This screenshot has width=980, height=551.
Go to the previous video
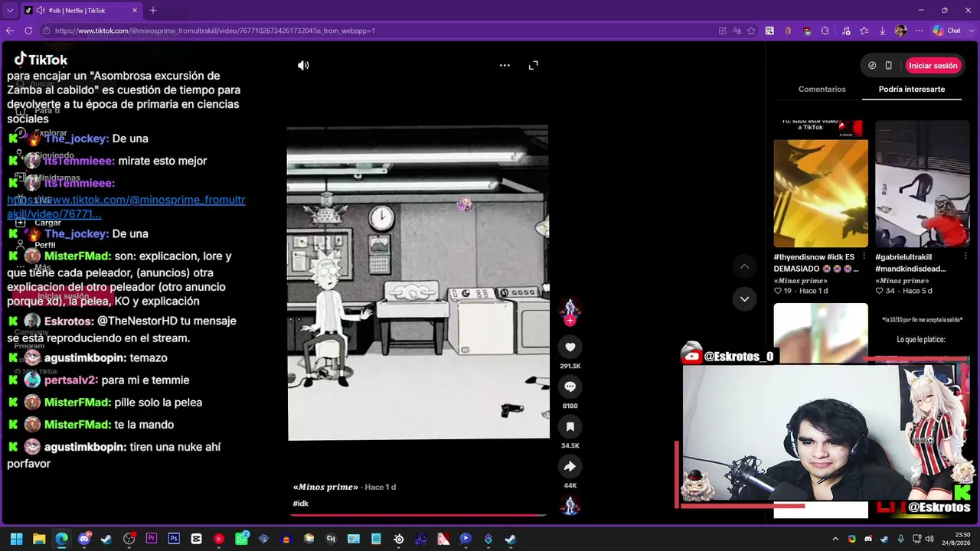coord(744,266)
